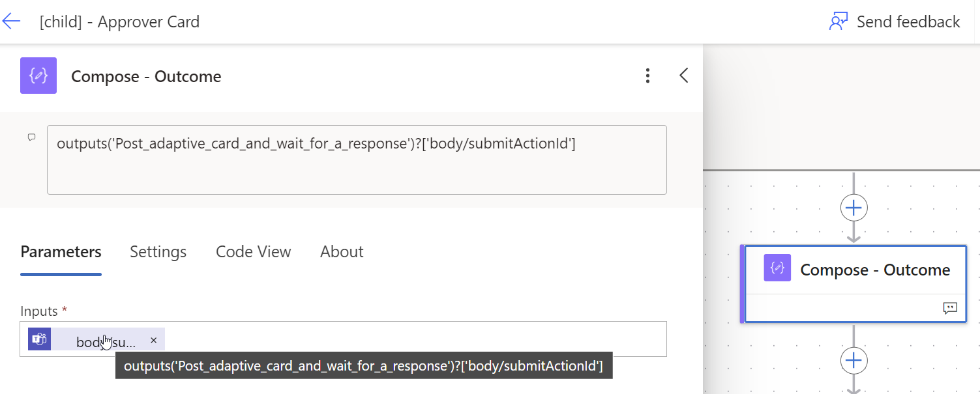This screenshot has height=394, width=980.
Task: Click the Send feedback link text
Action: pos(908,21)
